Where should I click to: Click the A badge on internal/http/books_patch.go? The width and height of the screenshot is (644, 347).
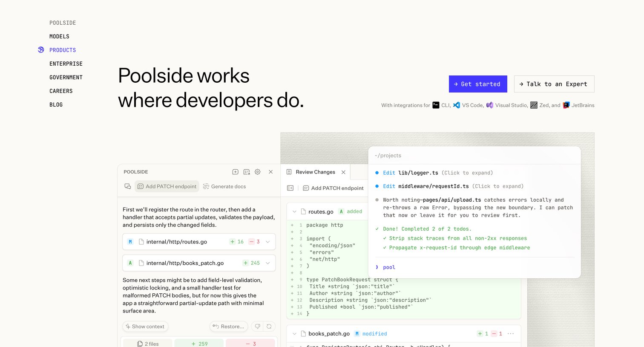[x=130, y=263]
